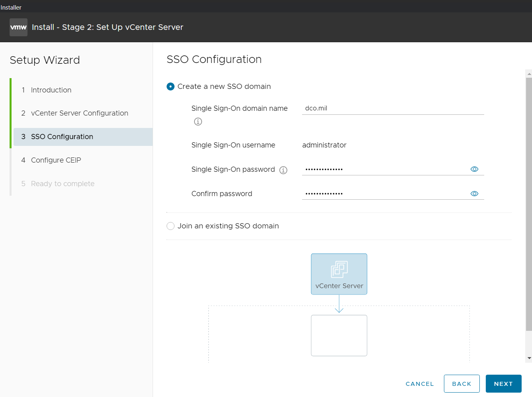Click the scrollbar up arrow
Viewport: 532px width, 397px height.
(529, 74)
